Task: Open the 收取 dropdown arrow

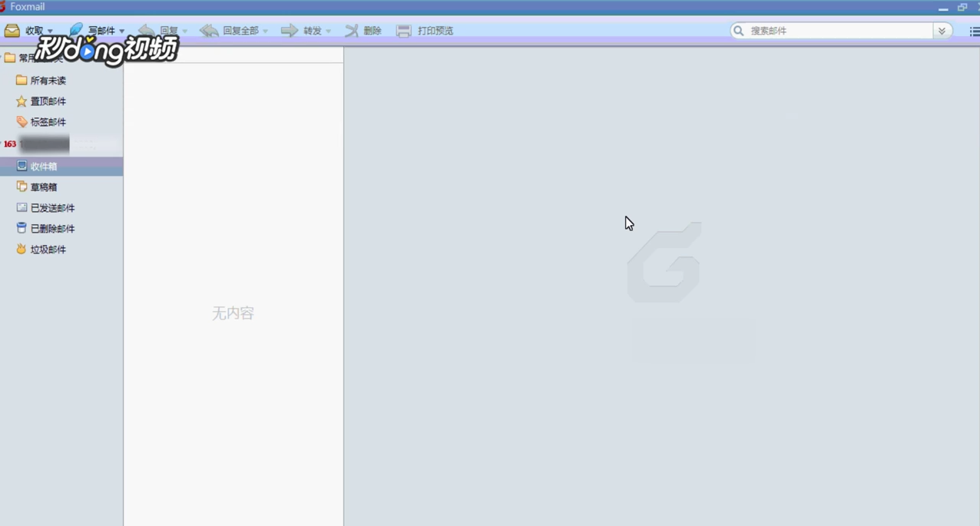Action: (x=51, y=31)
